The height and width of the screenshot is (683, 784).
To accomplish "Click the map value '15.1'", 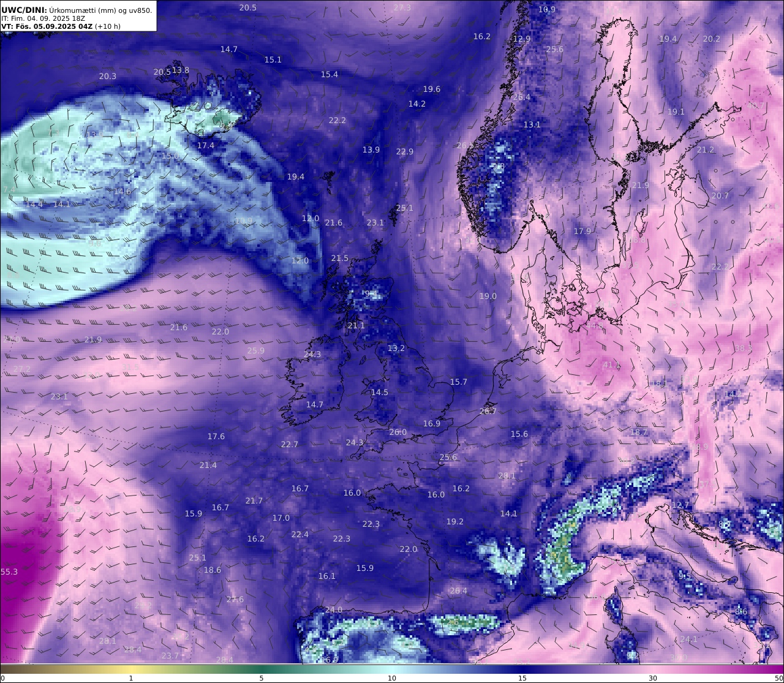I will [273, 60].
